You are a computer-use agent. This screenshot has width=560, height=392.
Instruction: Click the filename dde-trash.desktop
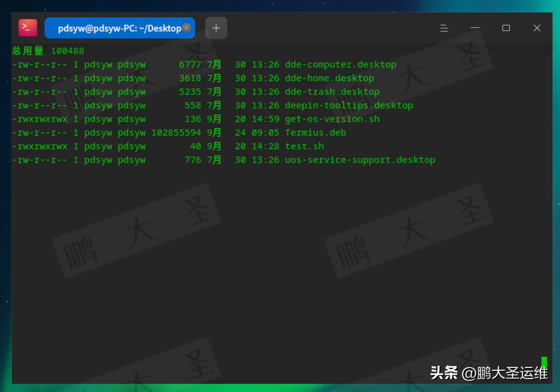[332, 92]
